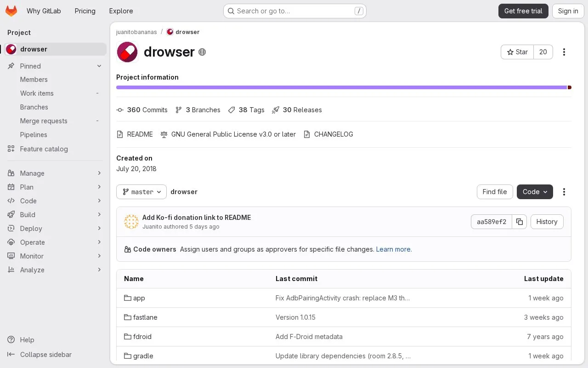This screenshot has width=588, height=368.
Task: Open the dark Code dropdown button
Action: tap(535, 192)
